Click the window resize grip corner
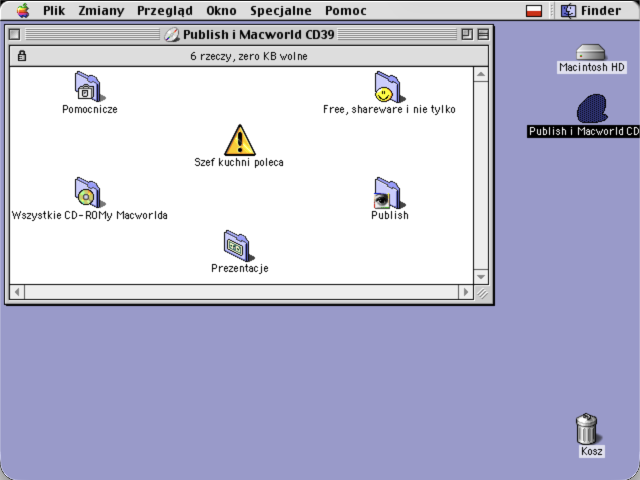The height and width of the screenshot is (480, 640). coord(482,293)
